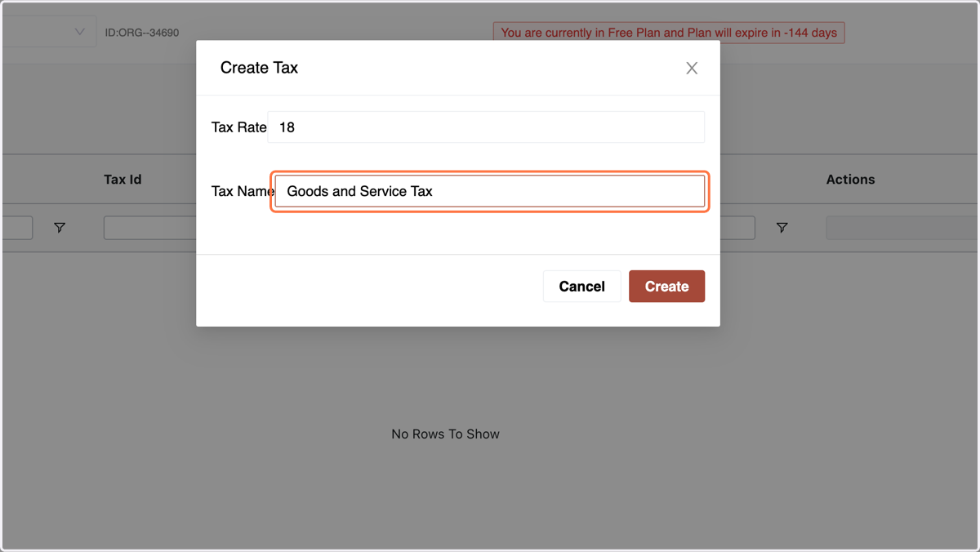Click the filter icon left of Tax Id
The width and height of the screenshot is (980, 552).
[60, 228]
